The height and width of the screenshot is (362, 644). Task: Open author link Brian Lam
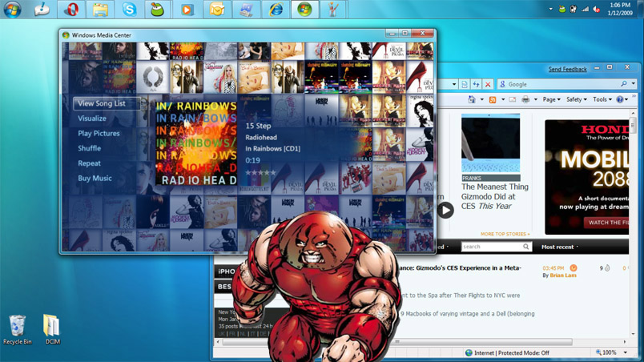tap(563, 276)
